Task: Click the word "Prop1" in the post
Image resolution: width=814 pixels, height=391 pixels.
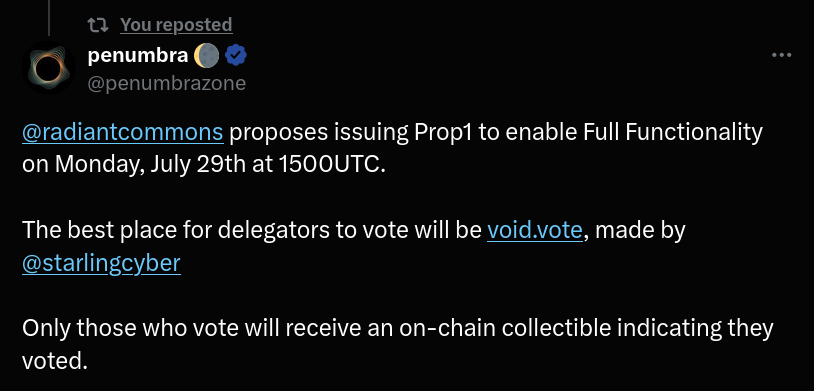Action: coord(444,133)
